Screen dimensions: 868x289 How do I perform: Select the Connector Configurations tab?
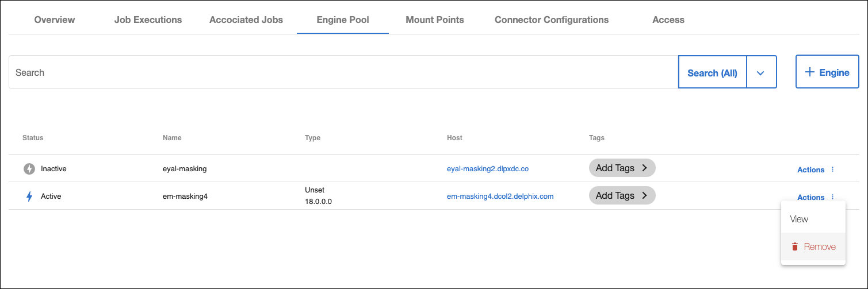(552, 20)
